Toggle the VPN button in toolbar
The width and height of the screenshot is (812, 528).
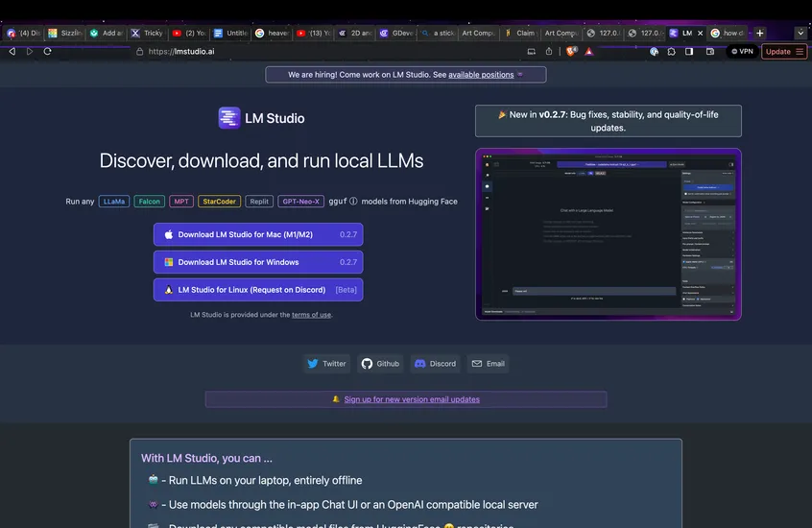[x=742, y=52]
